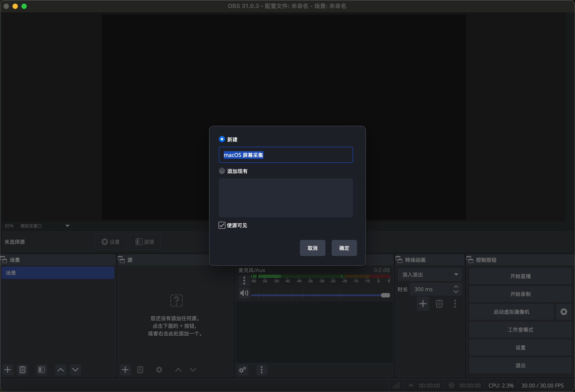Open virtual camera settings gear icon
575x392 pixels.
(564, 312)
